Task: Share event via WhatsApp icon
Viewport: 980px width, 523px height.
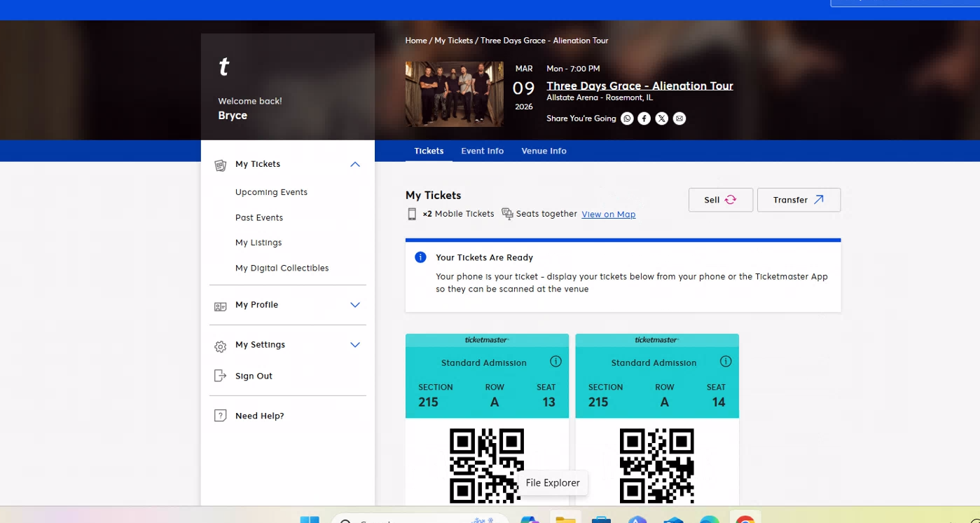Action: pos(627,118)
